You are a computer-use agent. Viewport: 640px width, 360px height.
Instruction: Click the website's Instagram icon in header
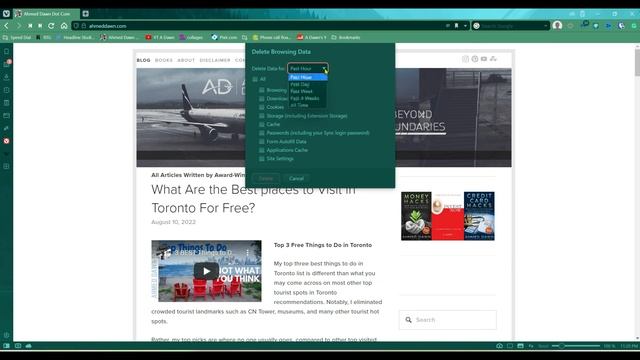click(x=465, y=59)
